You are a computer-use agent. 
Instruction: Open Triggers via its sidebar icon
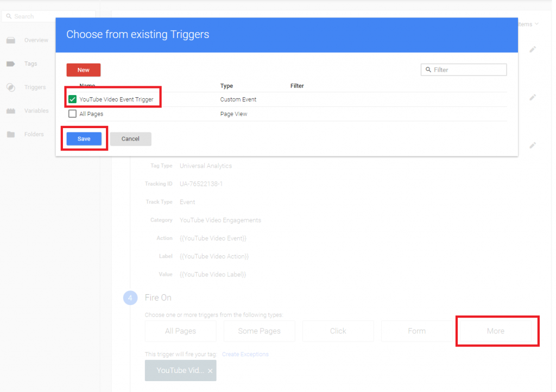pos(10,87)
